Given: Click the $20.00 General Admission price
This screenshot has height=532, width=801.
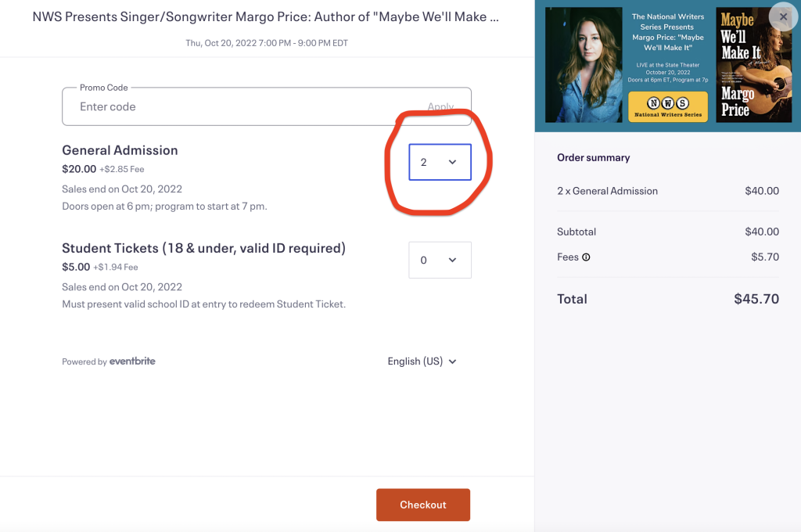Looking at the screenshot, I should [x=79, y=169].
